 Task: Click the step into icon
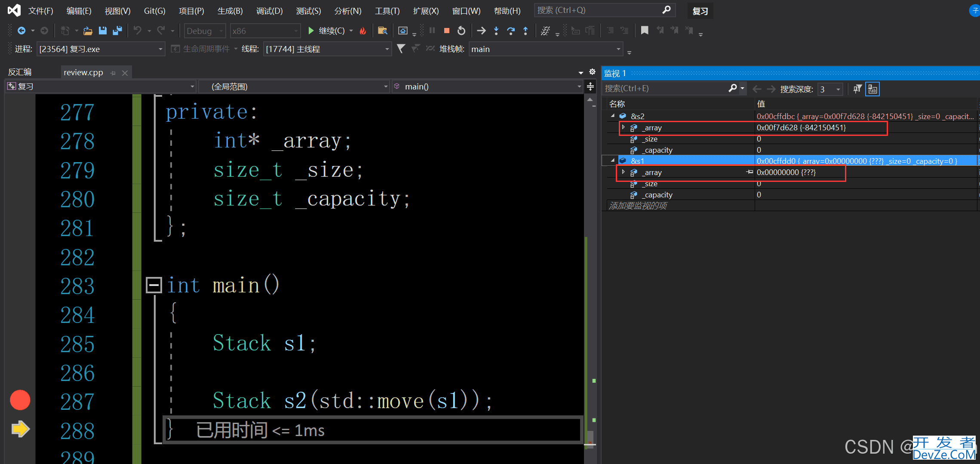[x=496, y=31]
